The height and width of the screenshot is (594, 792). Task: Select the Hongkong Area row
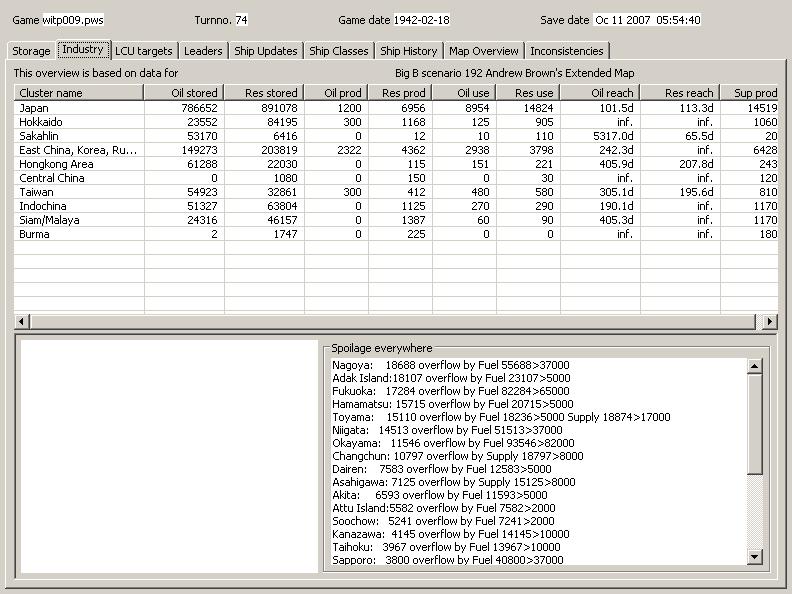396,164
